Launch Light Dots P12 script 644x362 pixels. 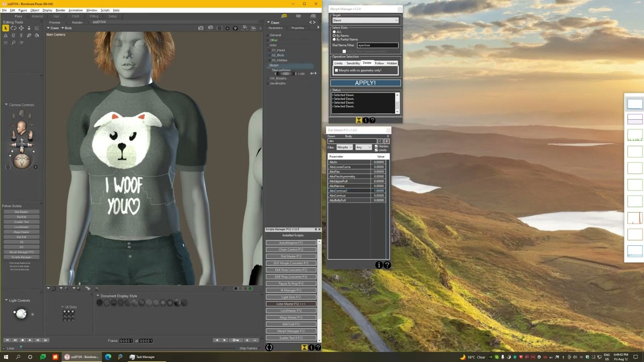tap(291, 297)
